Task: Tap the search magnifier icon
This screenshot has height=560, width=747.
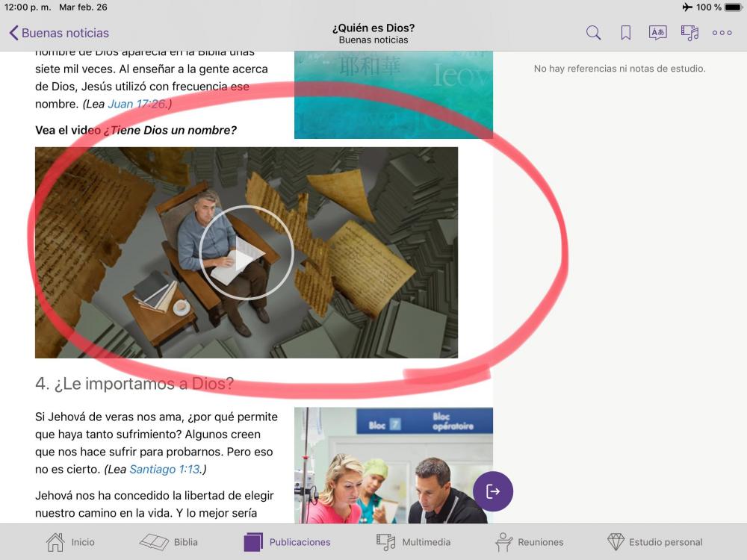Action: [x=593, y=33]
